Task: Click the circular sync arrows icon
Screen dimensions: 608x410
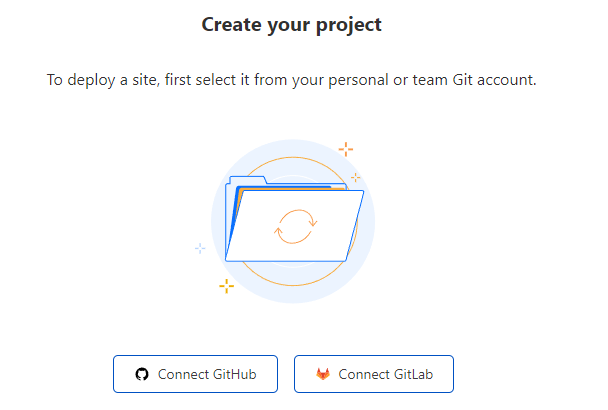Action: point(295,226)
